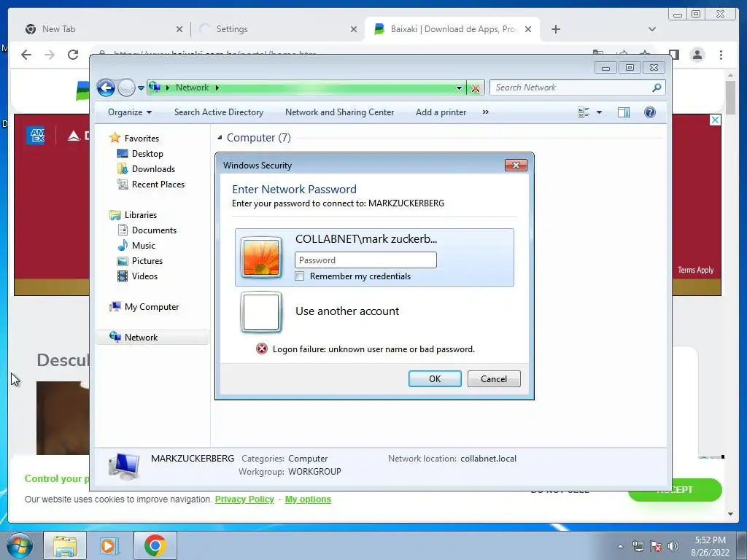
Task: Open Desktop in Favorites
Action: 147,154
